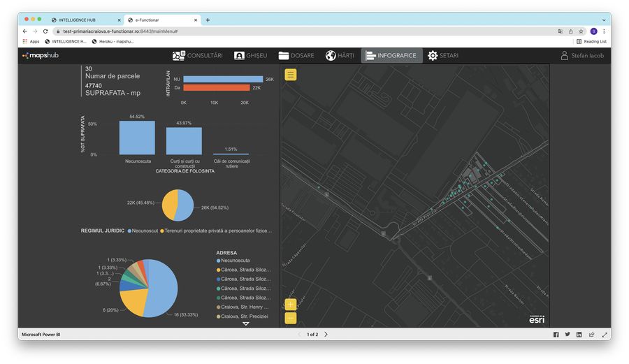629x364 pixels.
Task: Open the map hamburger menu button
Action: (x=291, y=75)
